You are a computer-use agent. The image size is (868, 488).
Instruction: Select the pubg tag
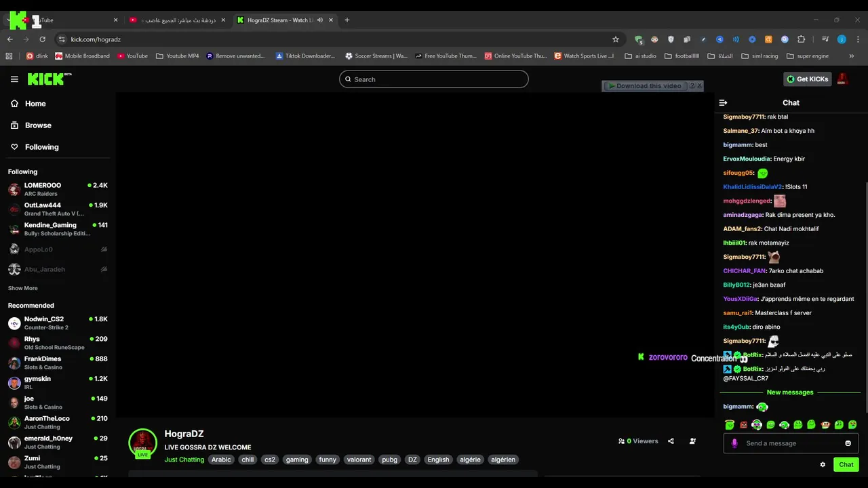[x=390, y=460]
